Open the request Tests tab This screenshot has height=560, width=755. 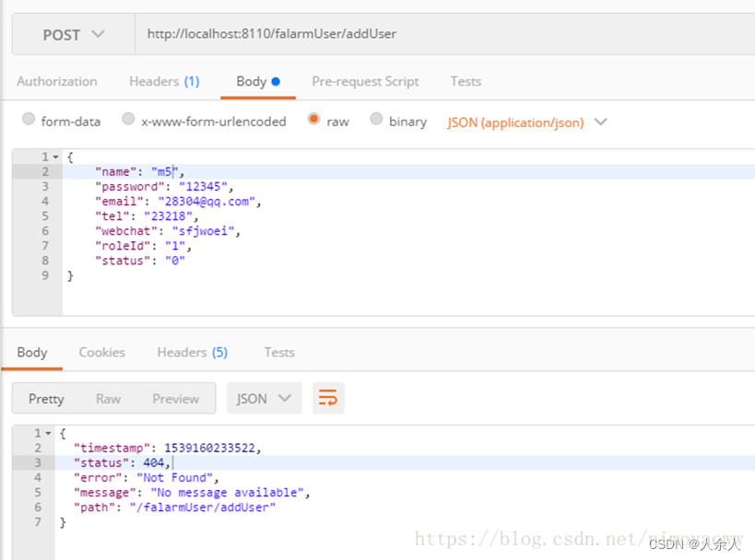click(466, 81)
